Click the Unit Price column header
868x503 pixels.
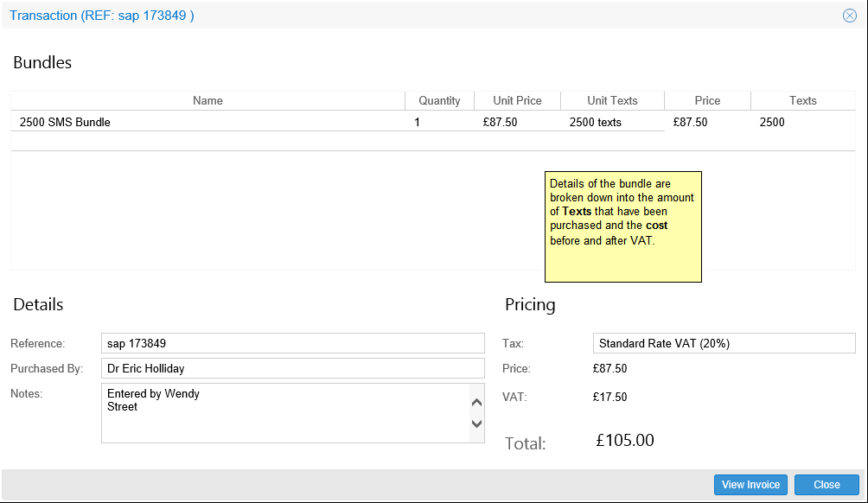(517, 101)
